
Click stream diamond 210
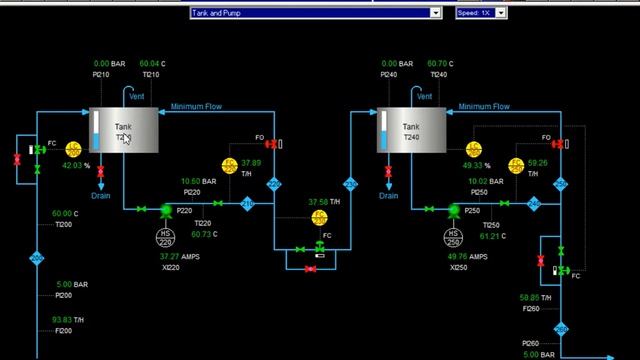pyautogui.click(x=247, y=204)
